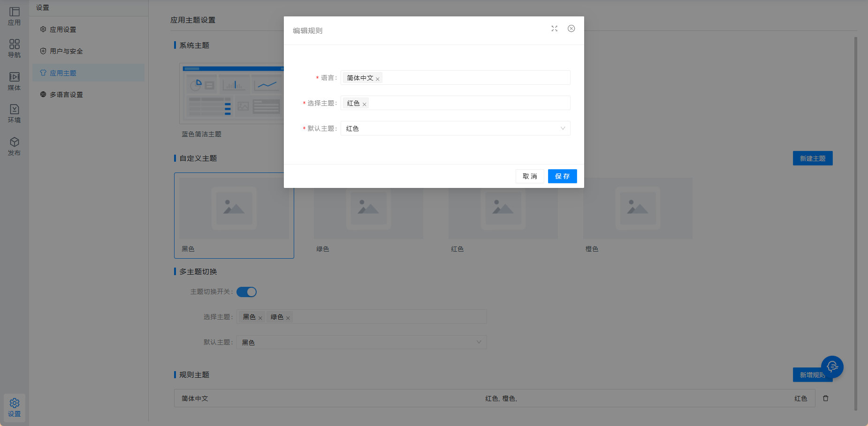Image resolution: width=868 pixels, height=426 pixels.
Task: Select 多语言设置 in settings menu
Action: click(x=88, y=95)
